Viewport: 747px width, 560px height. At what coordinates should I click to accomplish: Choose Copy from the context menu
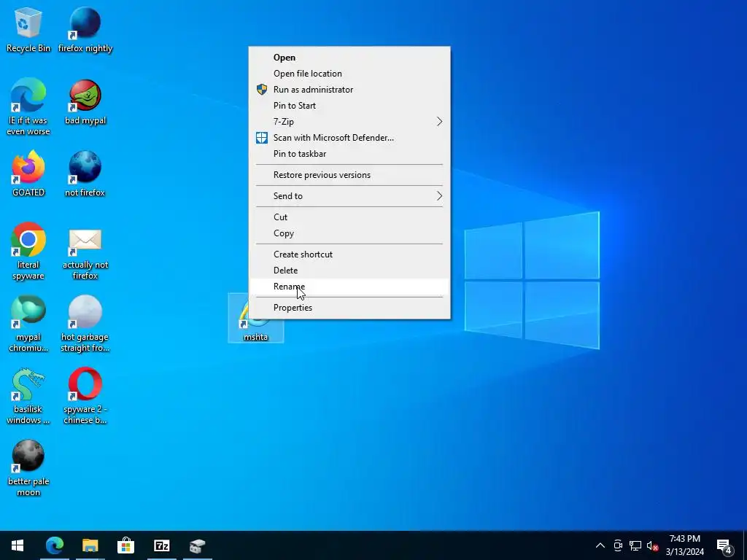349,233
